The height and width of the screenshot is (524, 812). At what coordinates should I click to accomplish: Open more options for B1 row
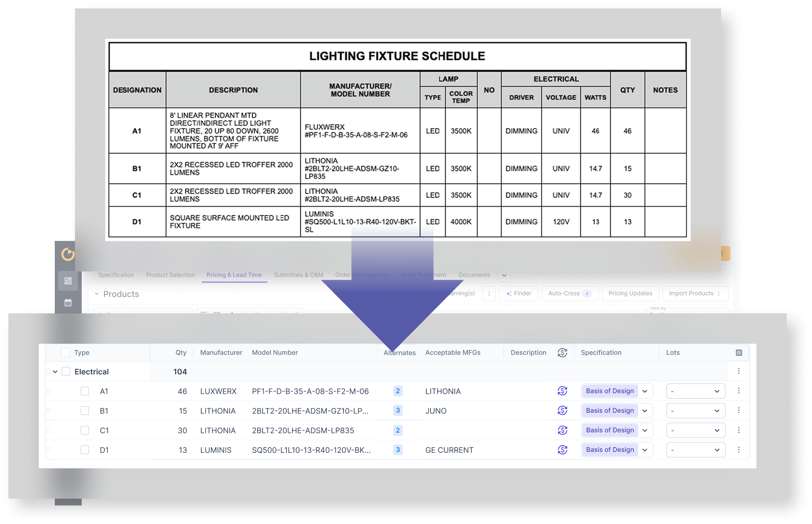[739, 410]
